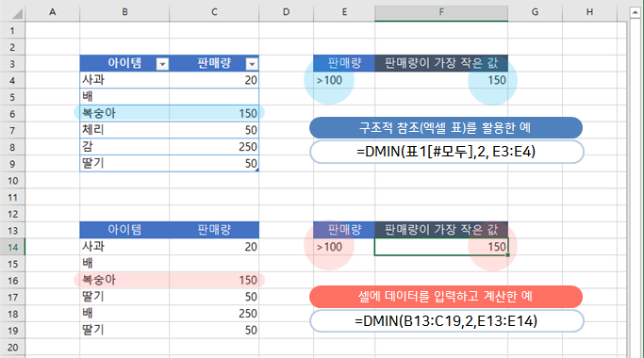Select column B header
This screenshot has width=644, height=358.
124,12
